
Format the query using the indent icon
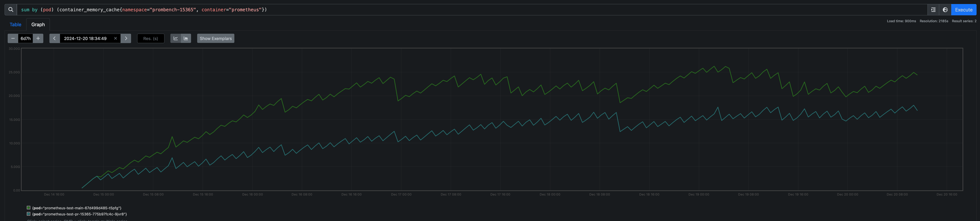pos(933,10)
